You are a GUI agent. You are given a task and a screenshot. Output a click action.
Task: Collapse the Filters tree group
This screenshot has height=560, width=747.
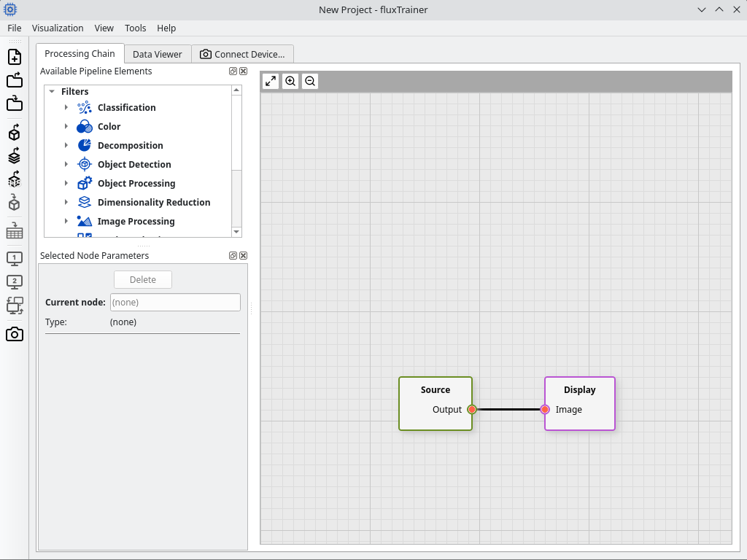tap(52, 91)
